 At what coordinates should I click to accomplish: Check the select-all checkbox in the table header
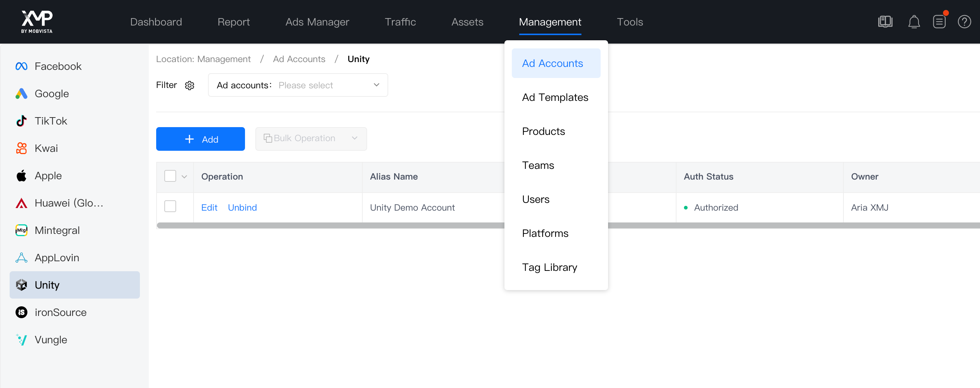[x=170, y=176]
